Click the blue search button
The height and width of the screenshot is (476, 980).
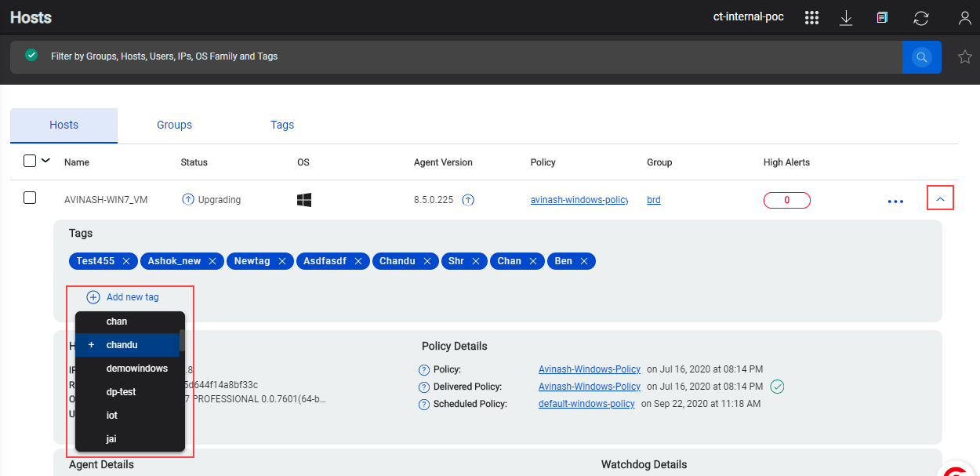922,57
